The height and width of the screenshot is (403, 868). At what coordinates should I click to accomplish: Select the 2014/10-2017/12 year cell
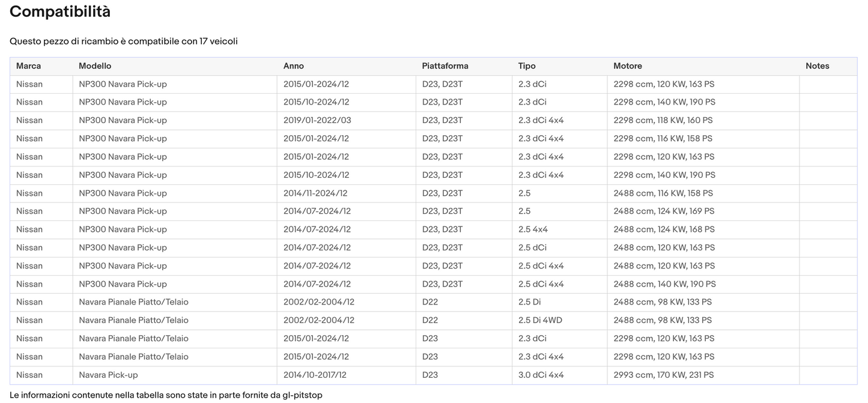tap(315, 375)
